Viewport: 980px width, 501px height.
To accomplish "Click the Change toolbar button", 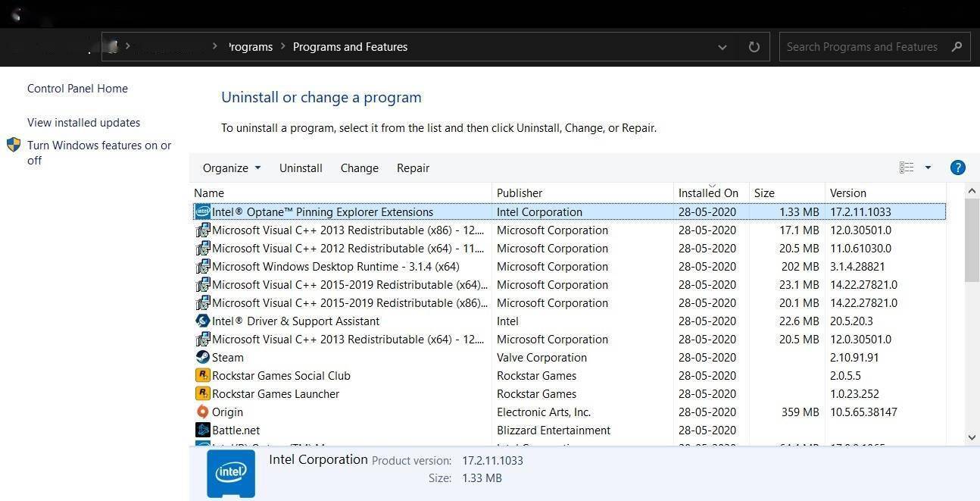I will (360, 168).
